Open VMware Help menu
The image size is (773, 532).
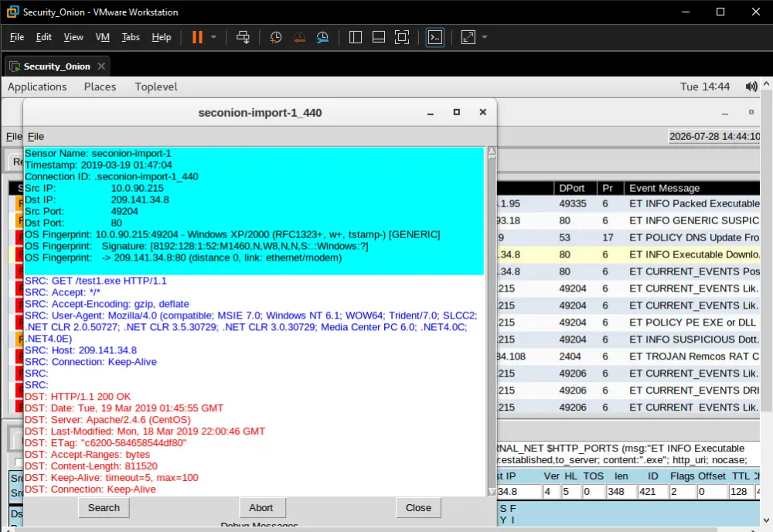point(162,37)
